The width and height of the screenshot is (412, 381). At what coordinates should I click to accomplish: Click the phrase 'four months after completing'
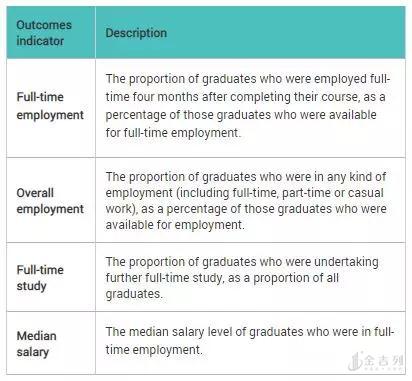(212, 97)
